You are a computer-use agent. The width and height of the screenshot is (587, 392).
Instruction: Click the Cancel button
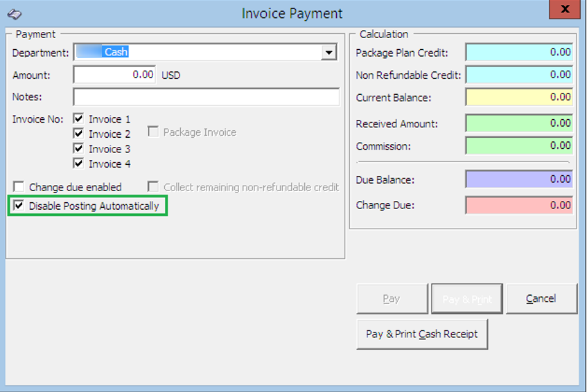[x=541, y=299]
